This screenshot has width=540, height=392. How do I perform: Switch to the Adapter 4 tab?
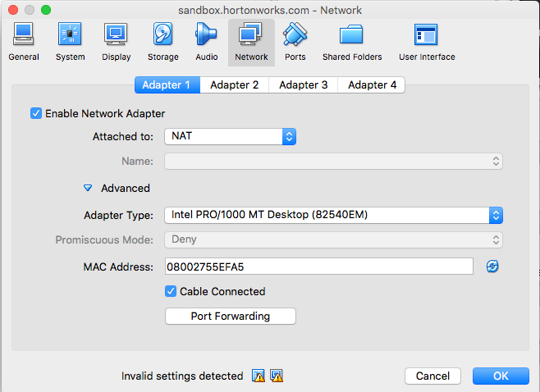click(x=372, y=84)
